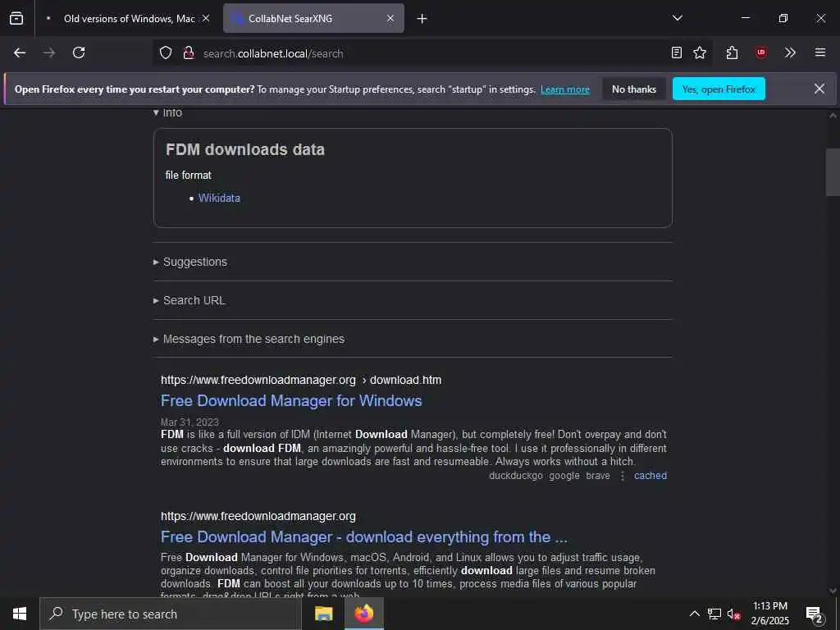Close the CollabNet SearXNG tab
The width and height of the screenshot is (840, 630).
[390, 18]
